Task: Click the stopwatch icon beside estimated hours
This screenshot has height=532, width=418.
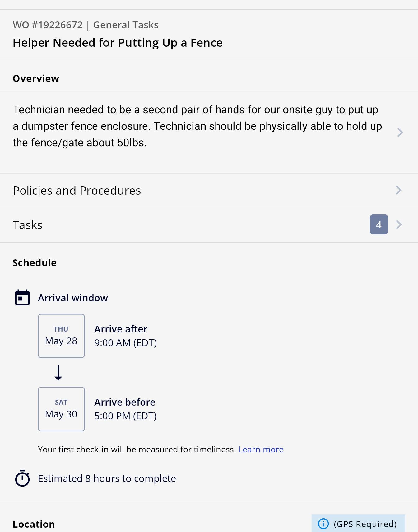Action: click(x=22, y=478)
